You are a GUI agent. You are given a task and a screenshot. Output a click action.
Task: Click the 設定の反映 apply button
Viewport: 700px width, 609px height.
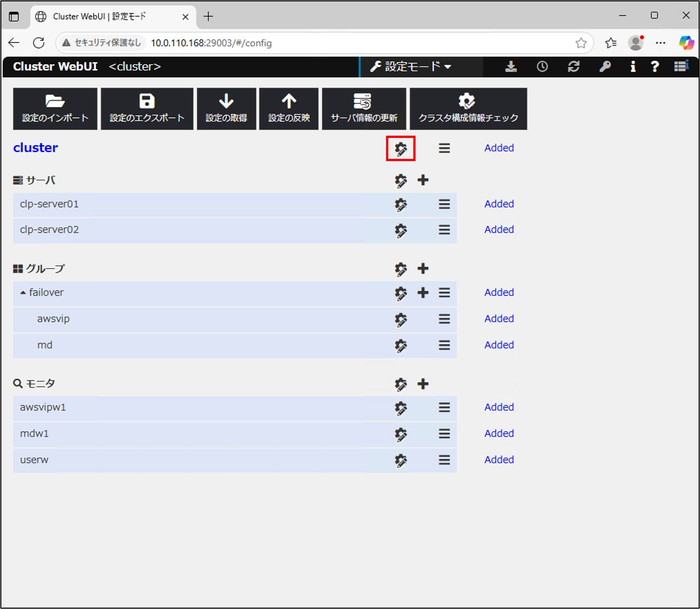point(289,109)
